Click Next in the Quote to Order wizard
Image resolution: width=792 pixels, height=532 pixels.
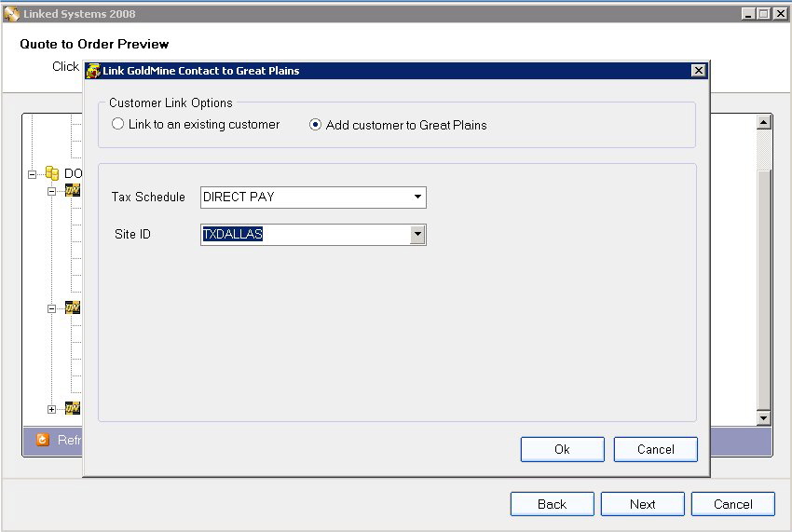tap(643, 504)
